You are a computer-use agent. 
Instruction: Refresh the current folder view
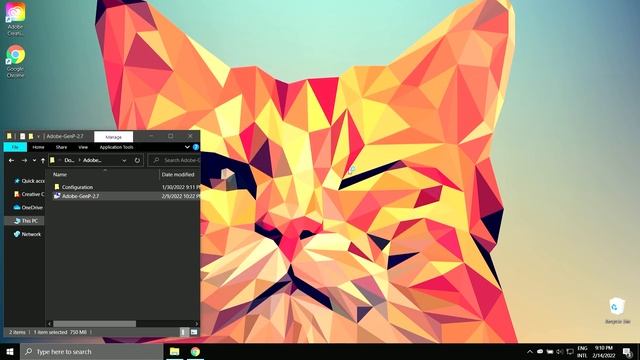(137, 160)
